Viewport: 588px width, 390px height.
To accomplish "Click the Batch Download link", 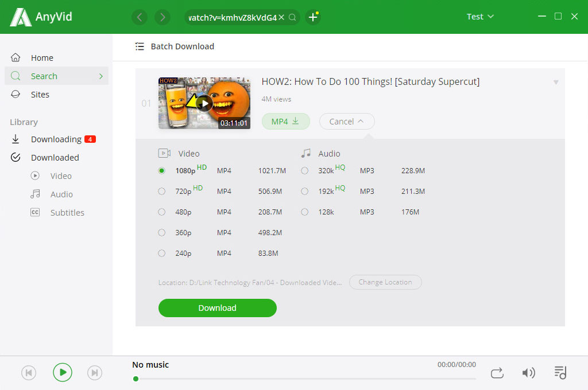I will 182,46.
